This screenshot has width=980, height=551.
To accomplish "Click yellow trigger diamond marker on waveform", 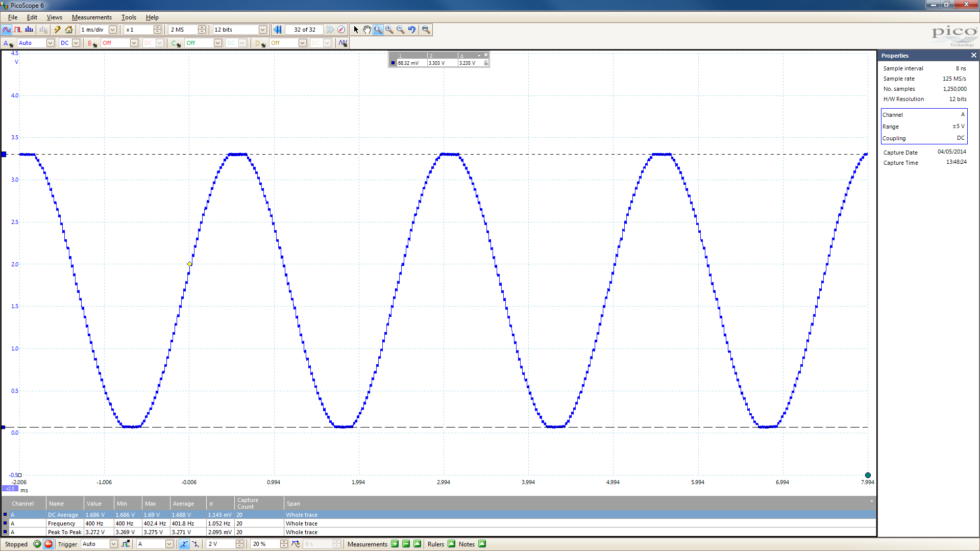I will coord(189,264).
